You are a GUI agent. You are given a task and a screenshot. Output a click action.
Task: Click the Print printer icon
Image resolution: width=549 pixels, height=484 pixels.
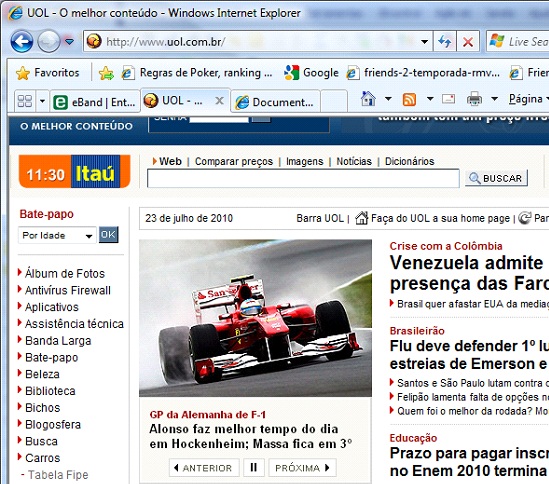[x=474, y=99]
